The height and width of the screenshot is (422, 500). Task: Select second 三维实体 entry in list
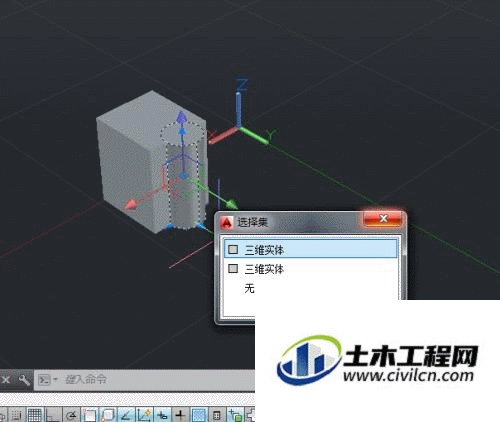pos(311,269)
